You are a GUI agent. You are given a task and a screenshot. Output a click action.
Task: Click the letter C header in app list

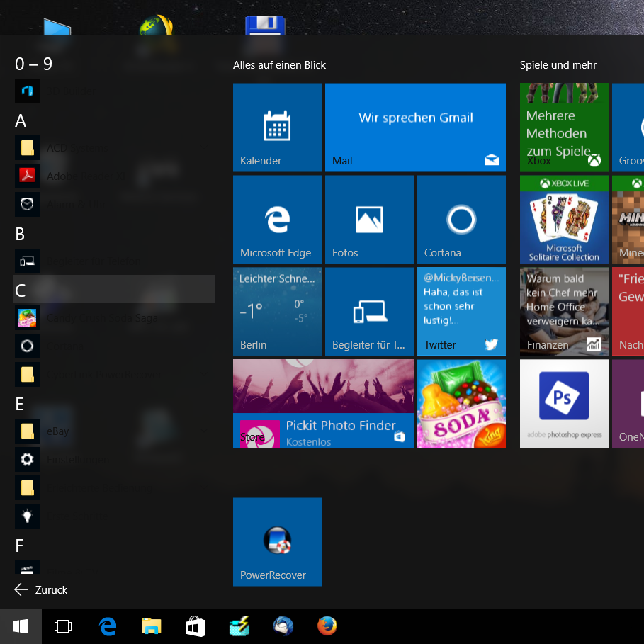click(21, 290)
